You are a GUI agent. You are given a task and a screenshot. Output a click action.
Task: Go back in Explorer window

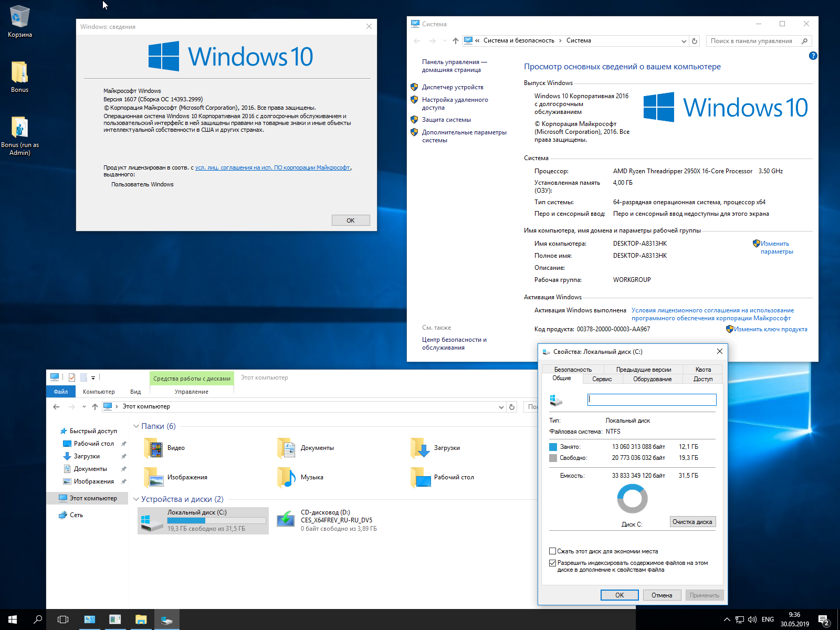pos(56,407)
